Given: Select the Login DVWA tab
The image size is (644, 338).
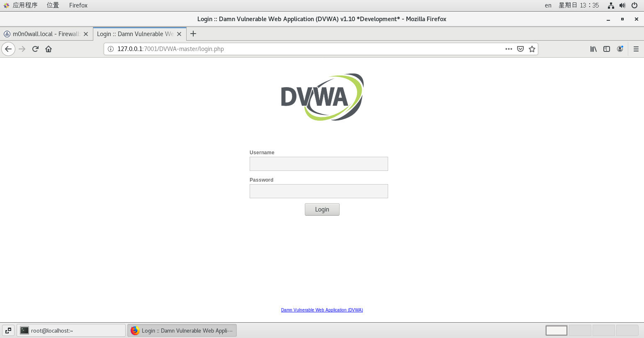Looking at the screenshot, I should pos(140,34).
